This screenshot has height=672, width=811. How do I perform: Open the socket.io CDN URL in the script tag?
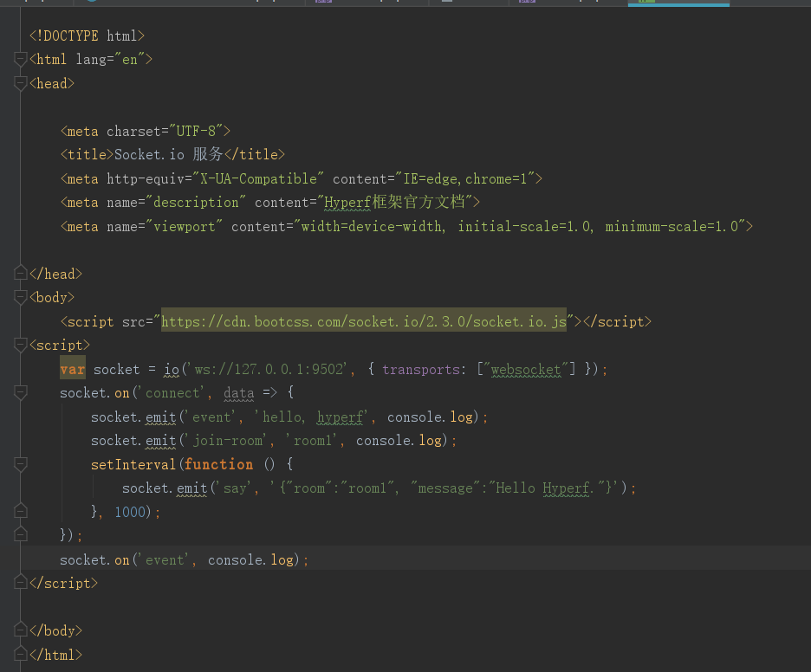363,321
